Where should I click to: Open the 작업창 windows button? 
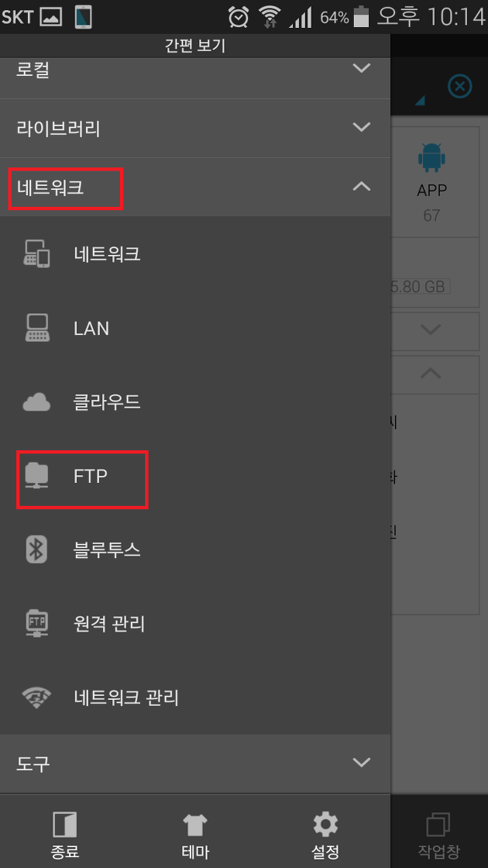coord(439,836)
